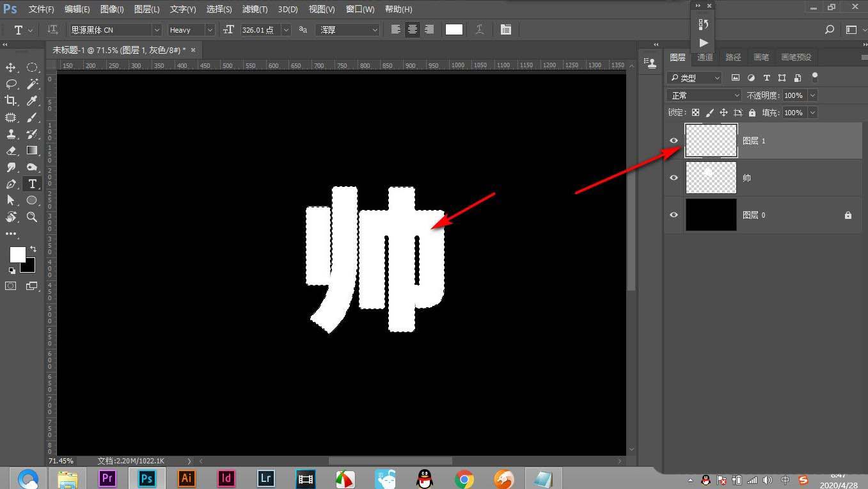Screen dimensions: 868x489
Task: Open the search magnifier in options bar
Action: [830, 29]
